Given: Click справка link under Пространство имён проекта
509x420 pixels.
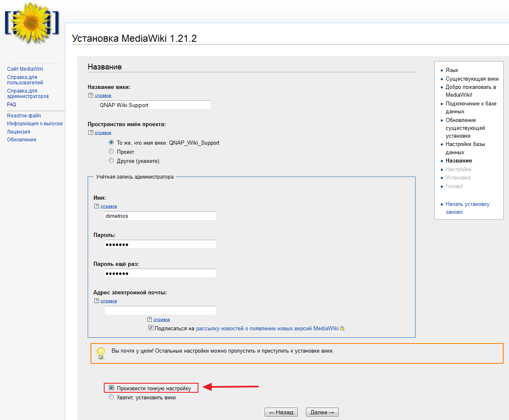Looking at the screenshot, I should (x=103, y=133).
